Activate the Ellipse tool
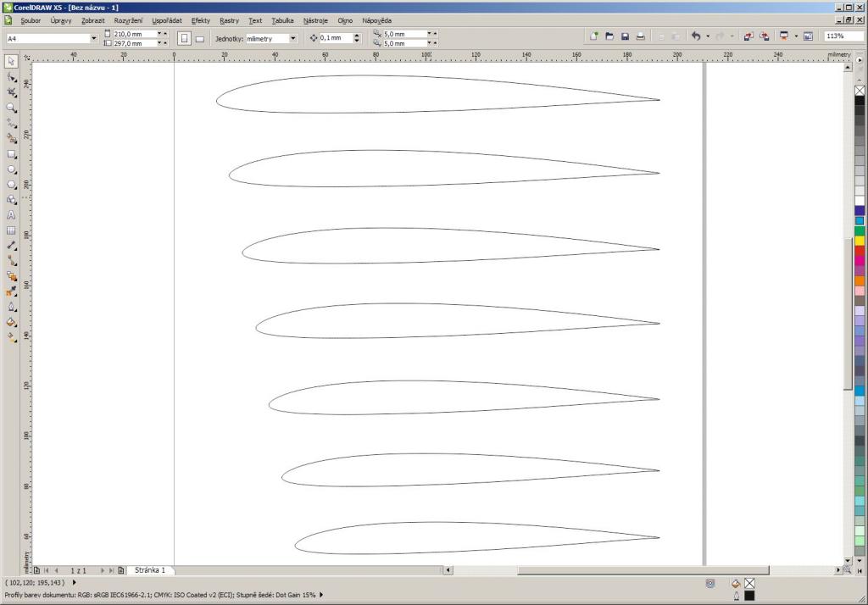This screenshot has height=605, width=868. pos(11,169)
